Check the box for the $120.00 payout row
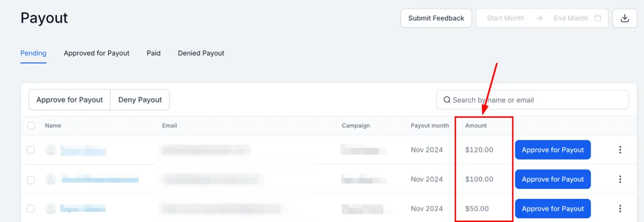The width and height of the screenshot is (644, 222). point(31,150)
